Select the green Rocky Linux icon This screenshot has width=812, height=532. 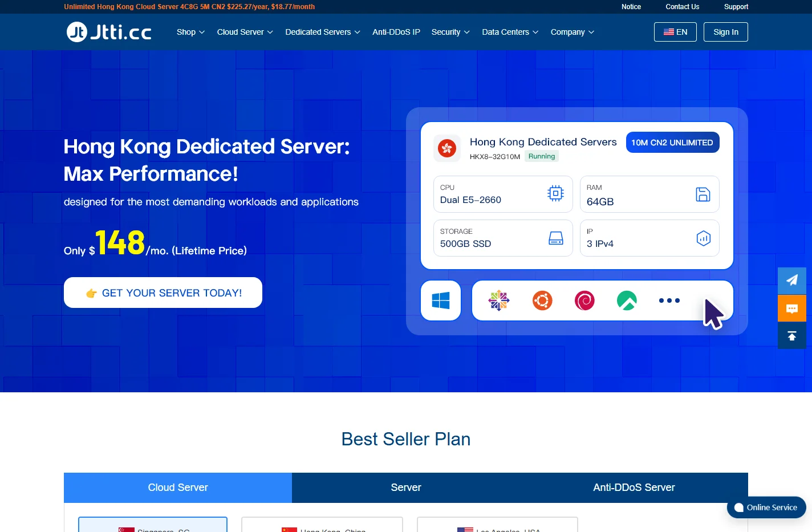coord(627,300)
